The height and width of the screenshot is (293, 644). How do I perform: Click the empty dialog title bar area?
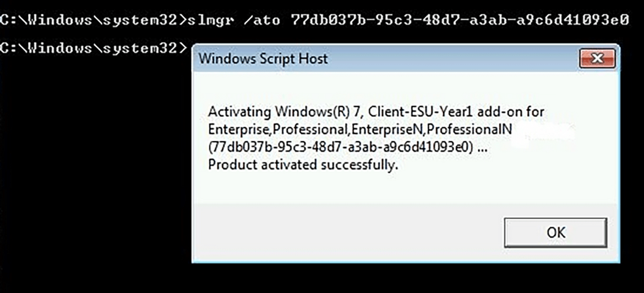(452, 59)
